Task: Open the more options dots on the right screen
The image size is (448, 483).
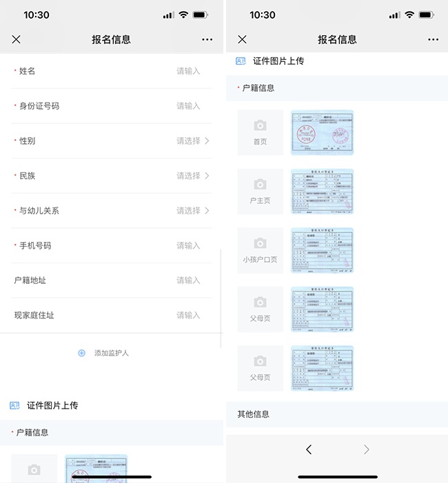Action: coord(434,39)
